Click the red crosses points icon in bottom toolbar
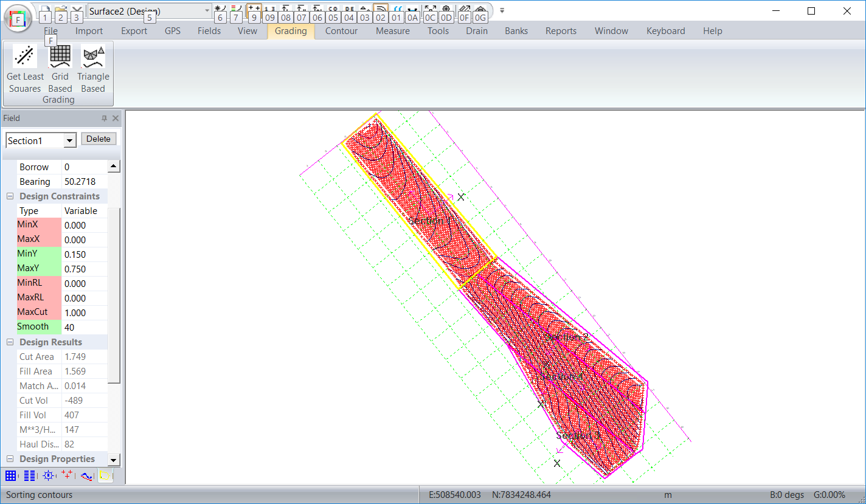The width and height of the screenshot is (866, 504). tap(67, 475)
